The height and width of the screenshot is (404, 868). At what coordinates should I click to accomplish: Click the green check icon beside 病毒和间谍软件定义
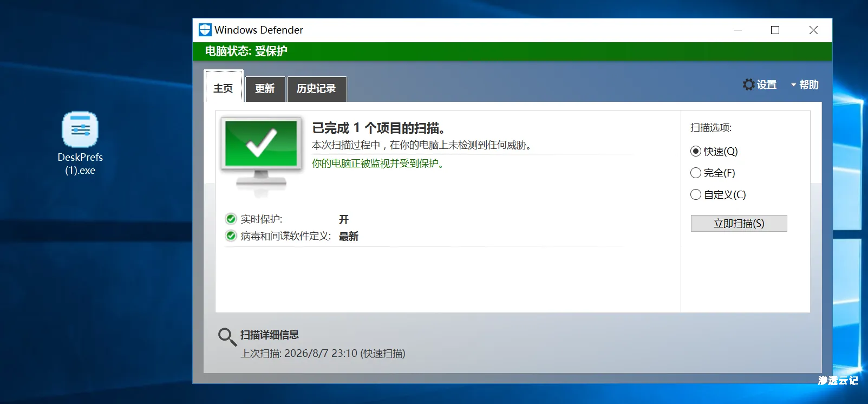(x=231, y=236)
